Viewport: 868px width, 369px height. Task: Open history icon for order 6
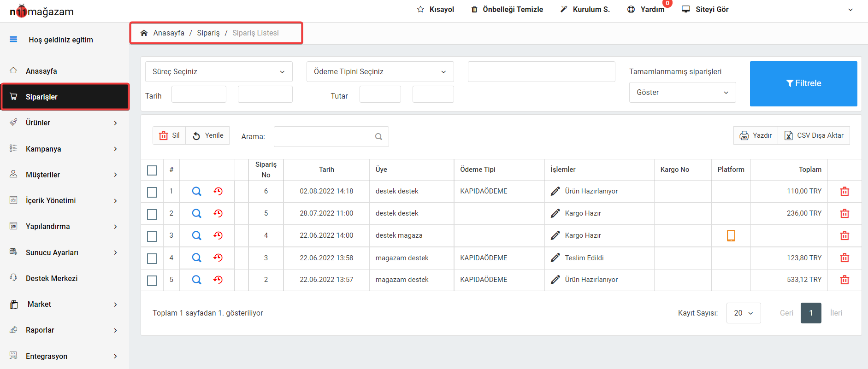tap(218, 191)
